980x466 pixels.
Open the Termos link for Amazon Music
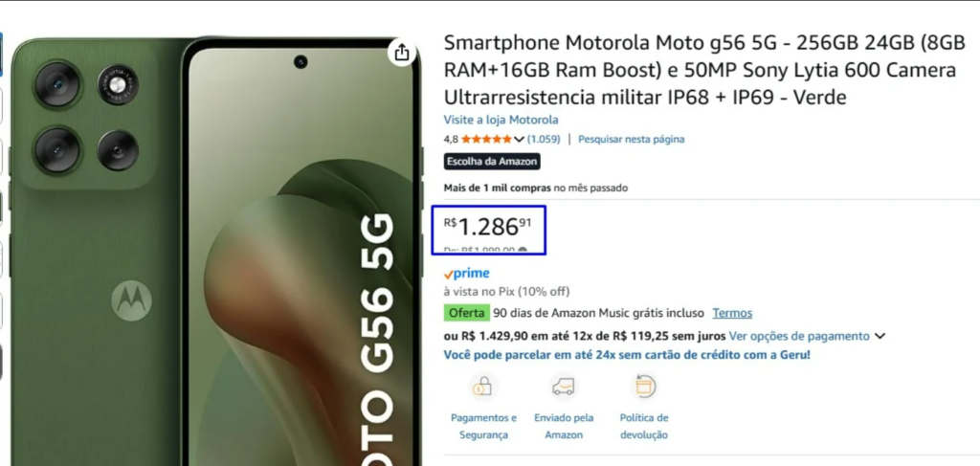click(x=732, y=313)
